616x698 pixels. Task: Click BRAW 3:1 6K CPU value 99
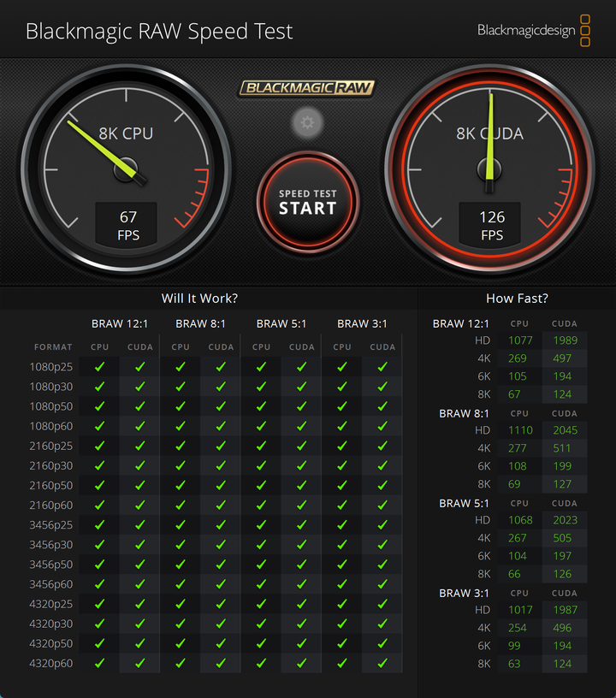514,646
